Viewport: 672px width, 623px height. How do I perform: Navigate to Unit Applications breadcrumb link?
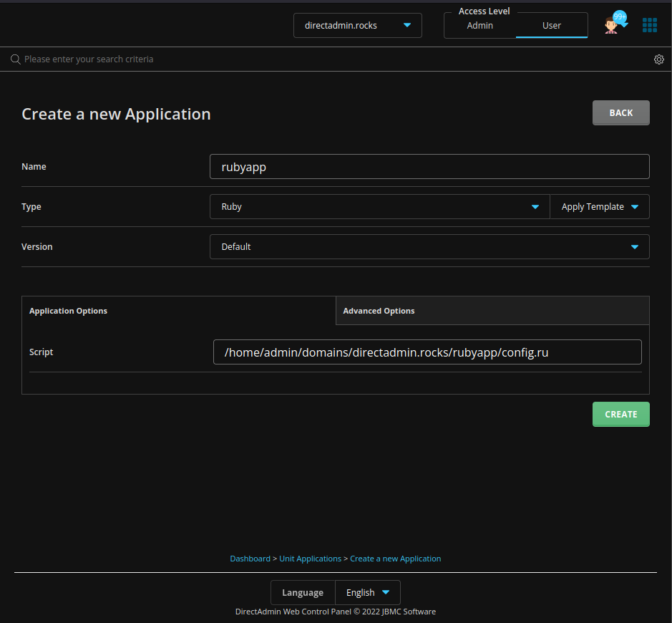[310, 558]
